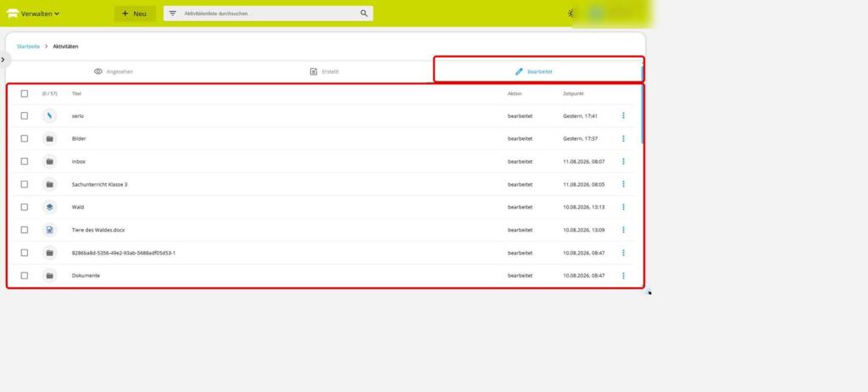Open options menu for Sachunterricht Klasse 3
The height and width of the screenshot is (392, 868).
point(623,184)
